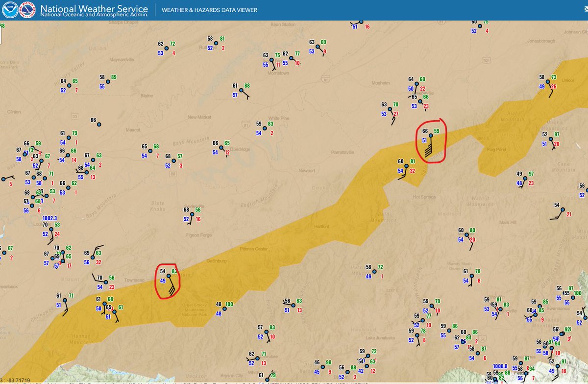
Task: Select station marker reading 48/100 in the Smokies
Action: 224,309
